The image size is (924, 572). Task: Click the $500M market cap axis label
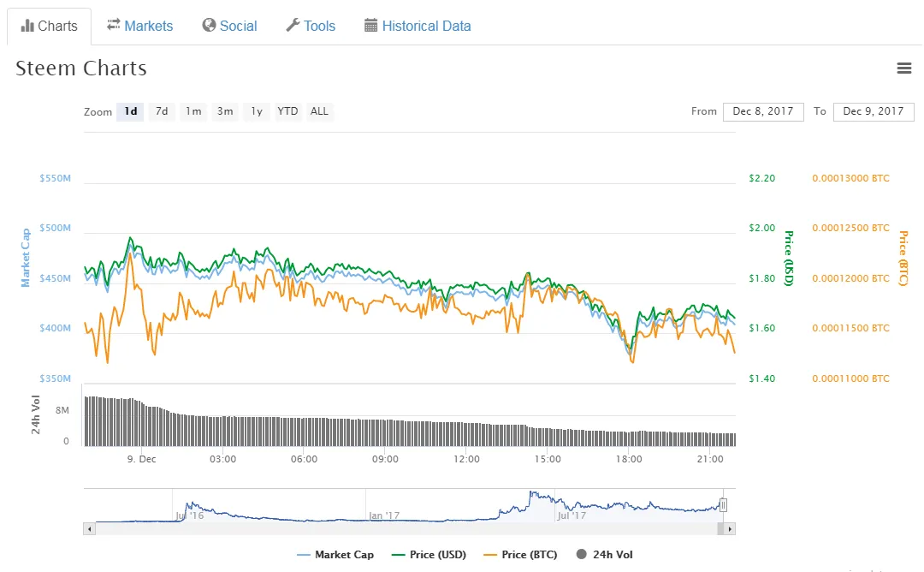click(x=55, y=229)
